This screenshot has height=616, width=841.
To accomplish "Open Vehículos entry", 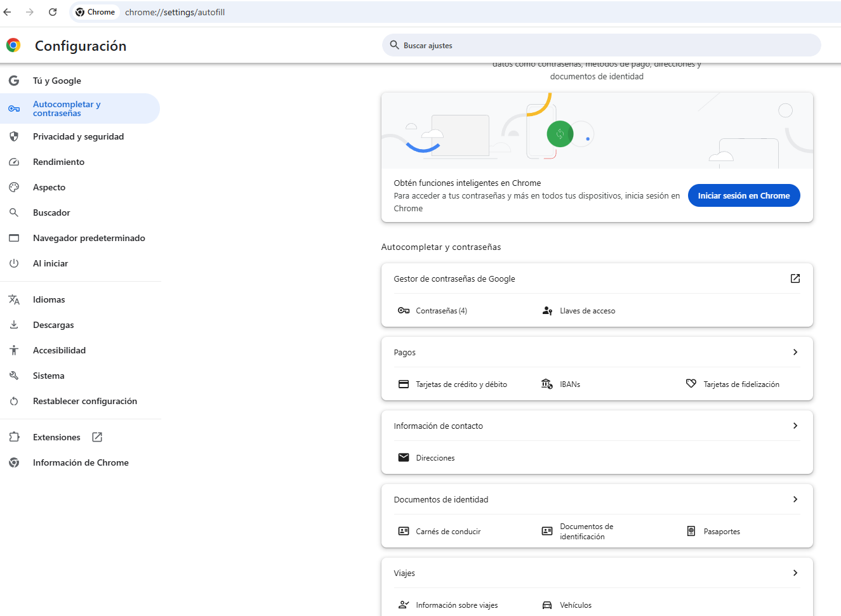I will (x=576, y=605).
